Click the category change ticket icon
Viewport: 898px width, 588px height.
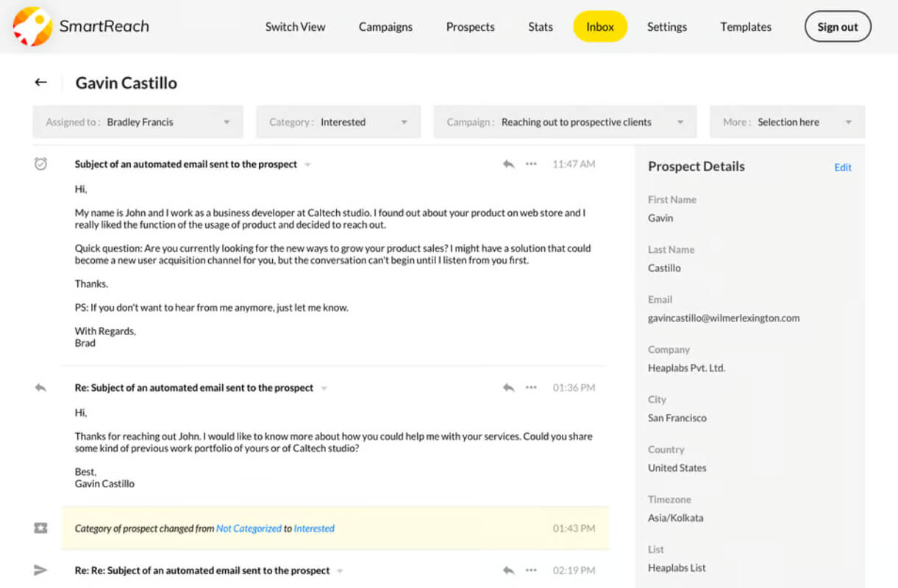pyautogui.click(x=41, y=528)
